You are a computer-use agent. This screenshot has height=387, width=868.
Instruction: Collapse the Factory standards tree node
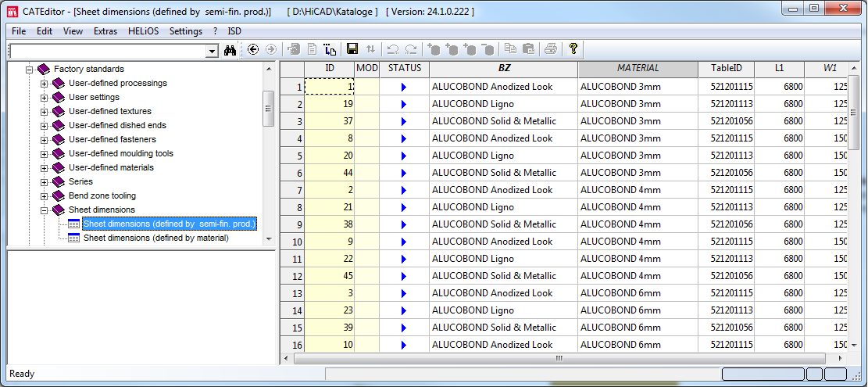tap(30, 70)
